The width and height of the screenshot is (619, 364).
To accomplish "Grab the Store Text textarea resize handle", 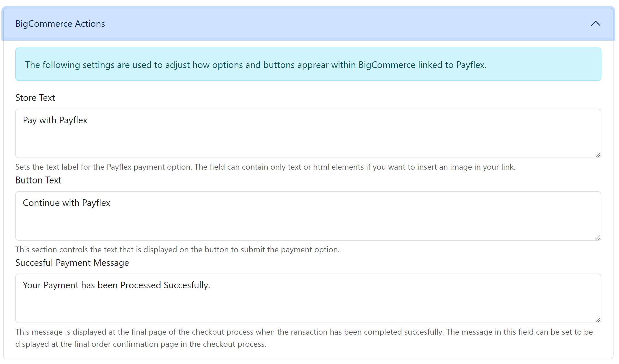I will [x=598, y=155].
